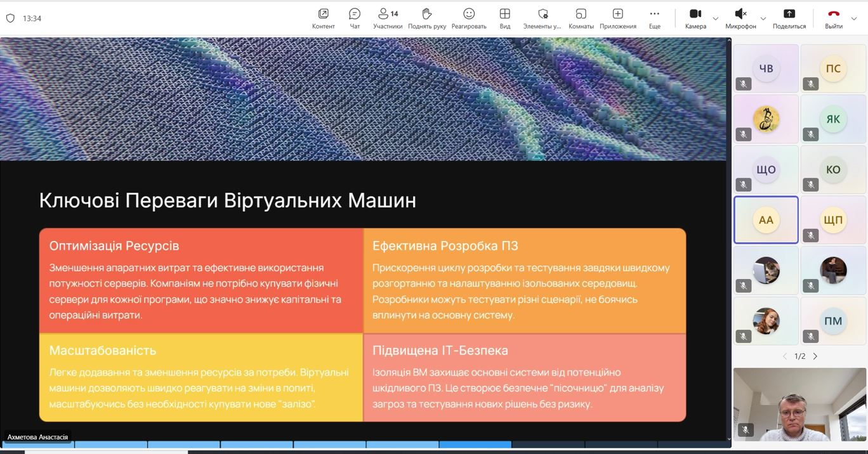Expand the camera options arrow
868x454 pixels.
click(x=716, y=18)
